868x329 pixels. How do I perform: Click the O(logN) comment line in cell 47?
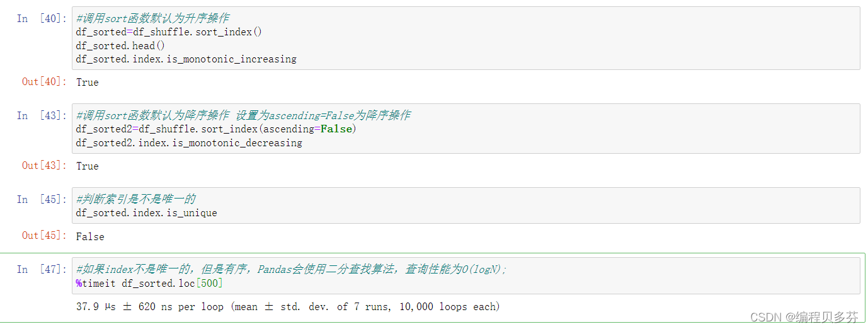[x=292, y=269]
